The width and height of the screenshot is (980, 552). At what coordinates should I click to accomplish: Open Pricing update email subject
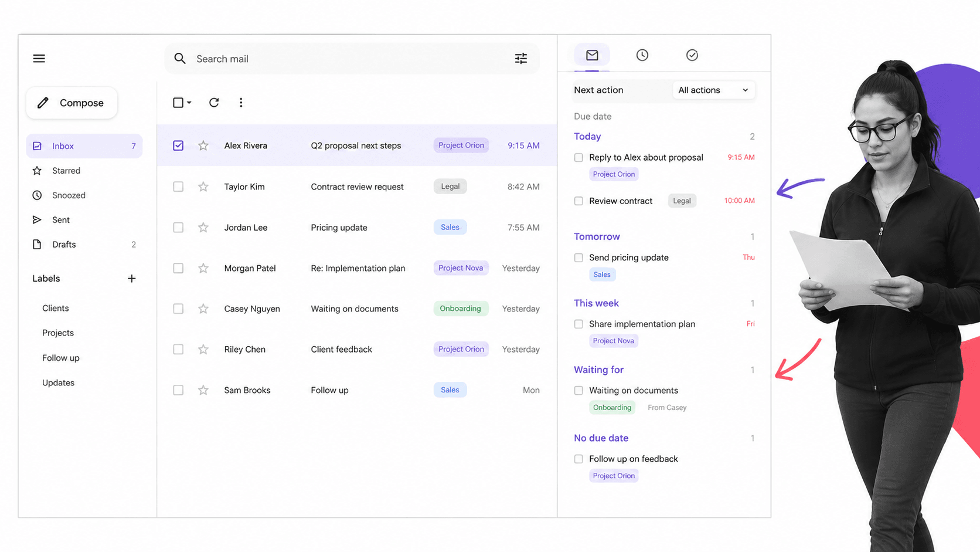click(x=339, y=228)
